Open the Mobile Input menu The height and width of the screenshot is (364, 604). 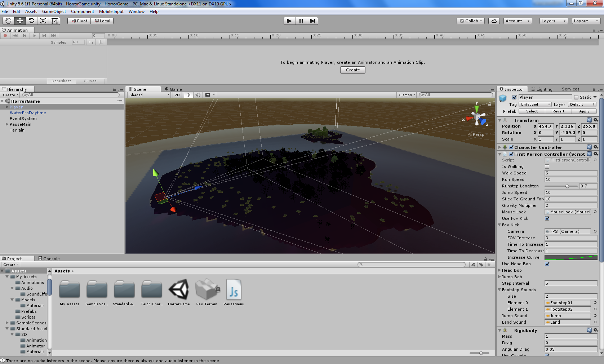click(111, 12)
